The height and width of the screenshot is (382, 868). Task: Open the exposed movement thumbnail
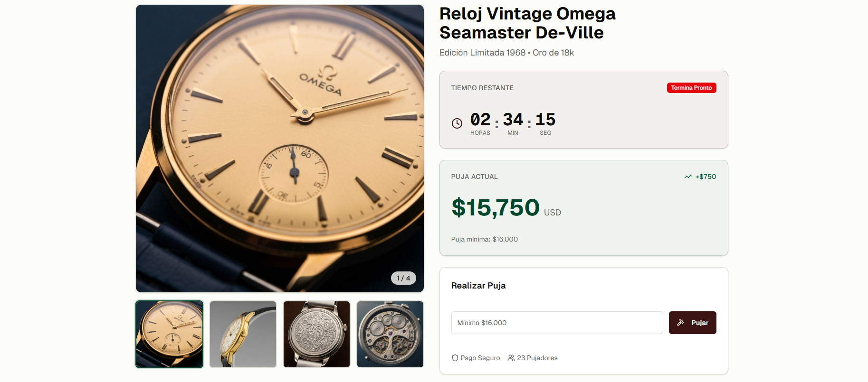pos(390,334)
